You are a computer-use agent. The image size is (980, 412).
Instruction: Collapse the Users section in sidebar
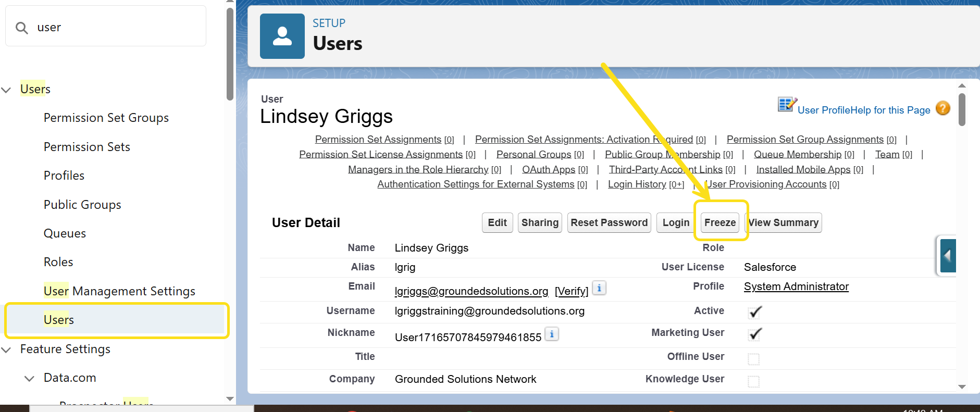pos(7,90)
